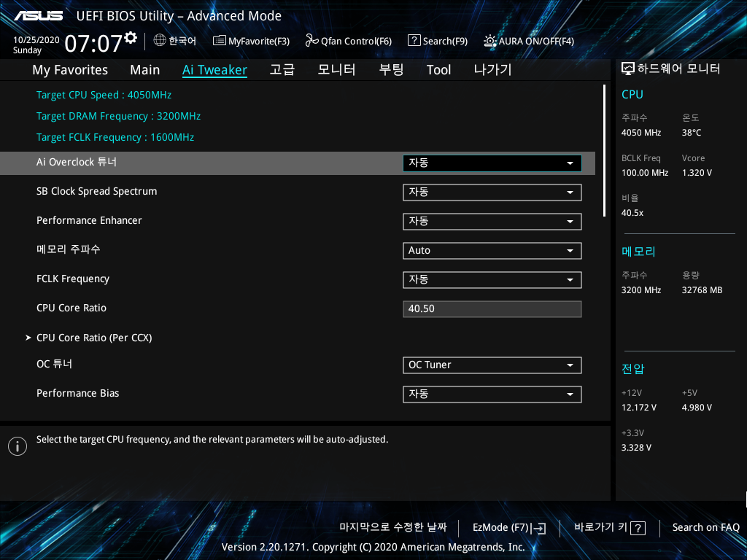Screen dimensions: 747x560
Task: Open Performance Enhancer dropdown
Action: tap(492, 222)
